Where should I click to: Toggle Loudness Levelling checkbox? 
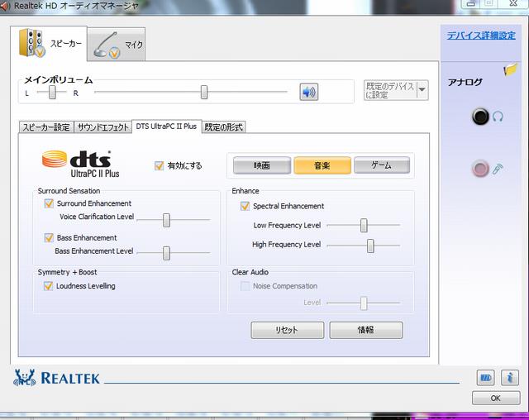48,286
